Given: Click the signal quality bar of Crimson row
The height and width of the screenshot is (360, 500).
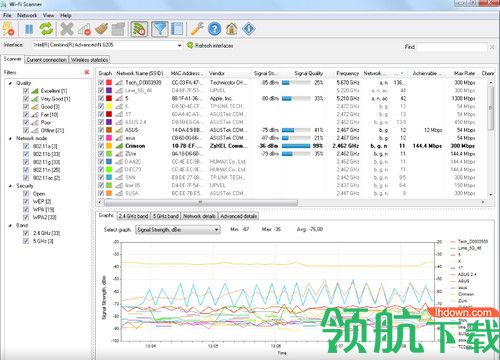Looking at the screenshot, I should click(296, 146).
